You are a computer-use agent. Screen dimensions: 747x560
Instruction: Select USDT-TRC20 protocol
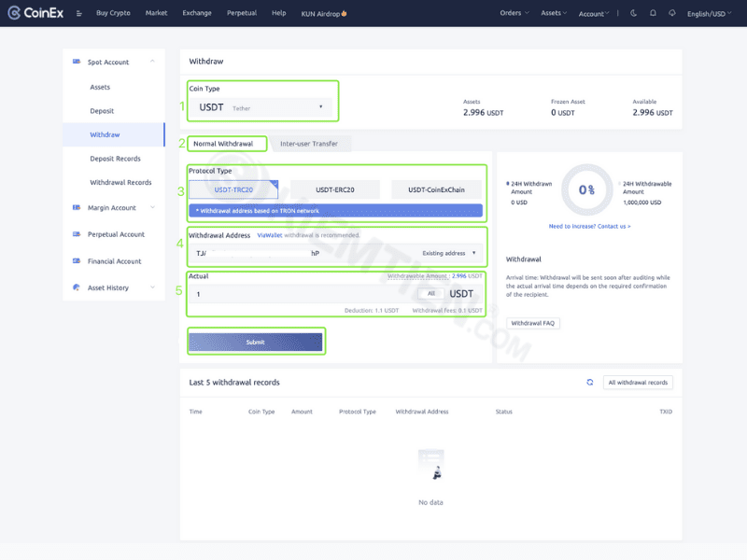tap(233, 189)
